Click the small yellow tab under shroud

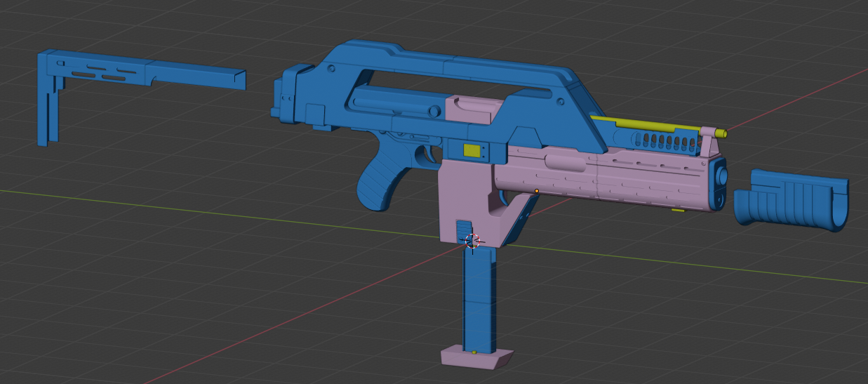coord(677,209)
